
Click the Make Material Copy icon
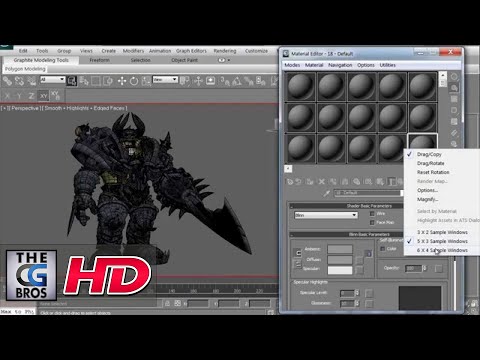coord(333,182)
